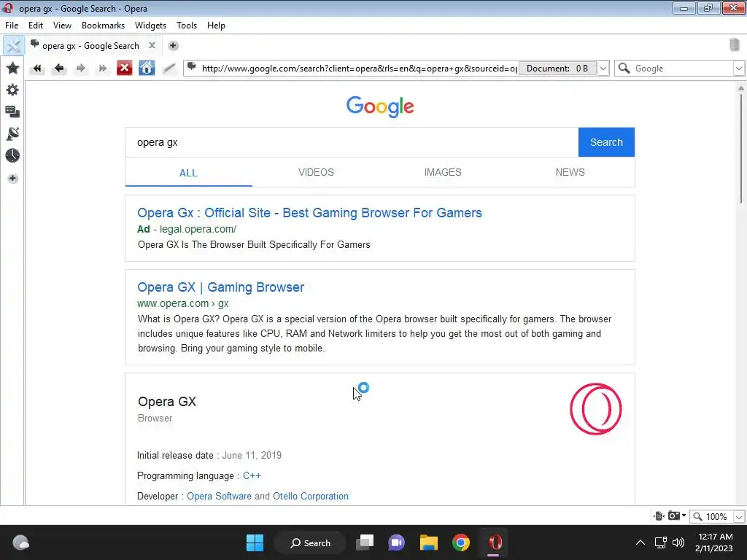Toggle fit to width icon in status bar

659,516
